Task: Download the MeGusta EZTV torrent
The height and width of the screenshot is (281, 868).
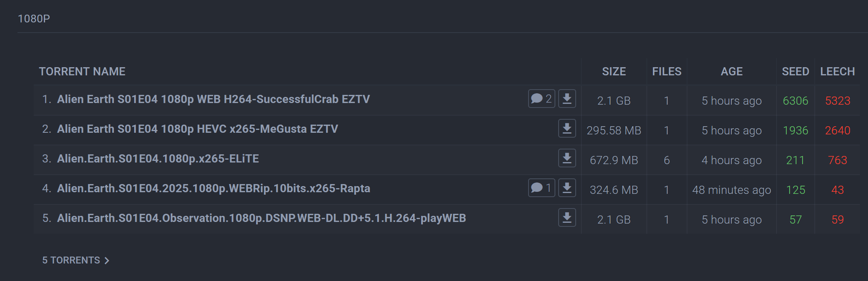Action: click(x=567, y=129)
